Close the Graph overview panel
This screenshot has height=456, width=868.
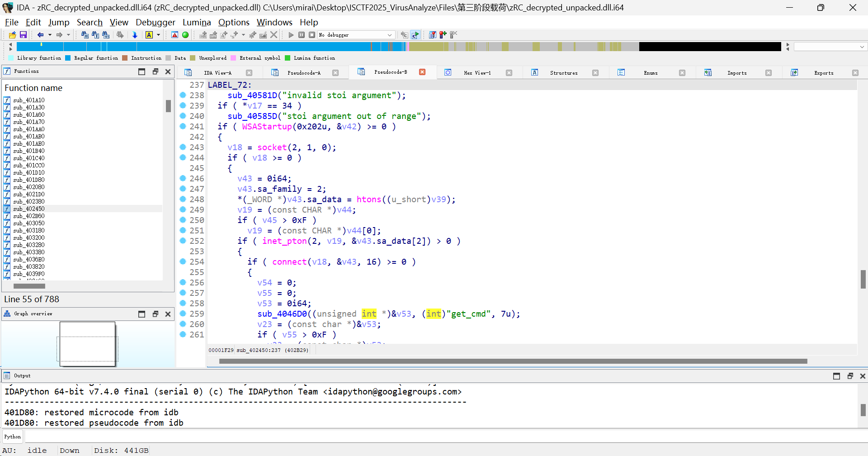(x=168, y=314)
